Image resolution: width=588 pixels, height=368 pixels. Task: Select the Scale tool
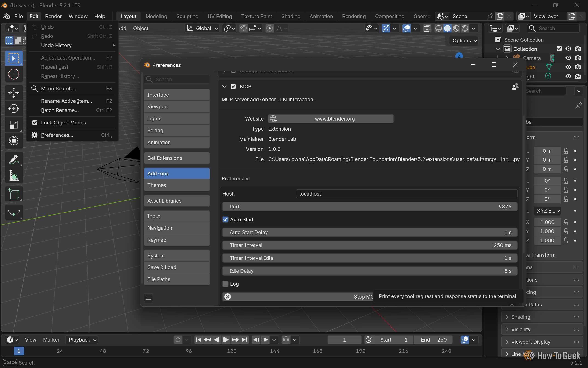[x=14, y=125]
